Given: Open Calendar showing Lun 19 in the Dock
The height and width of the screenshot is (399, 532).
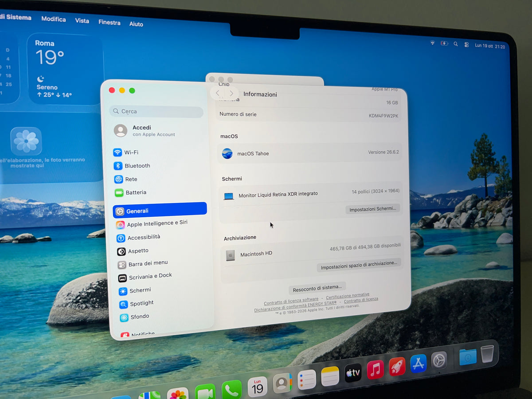Looking at the screenshot, I should point(257,387).
